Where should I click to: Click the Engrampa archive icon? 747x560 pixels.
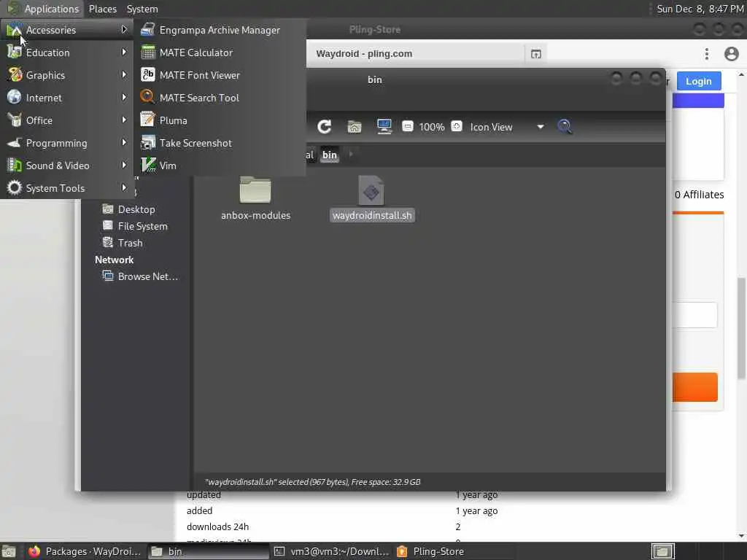[x=147, y=29]
